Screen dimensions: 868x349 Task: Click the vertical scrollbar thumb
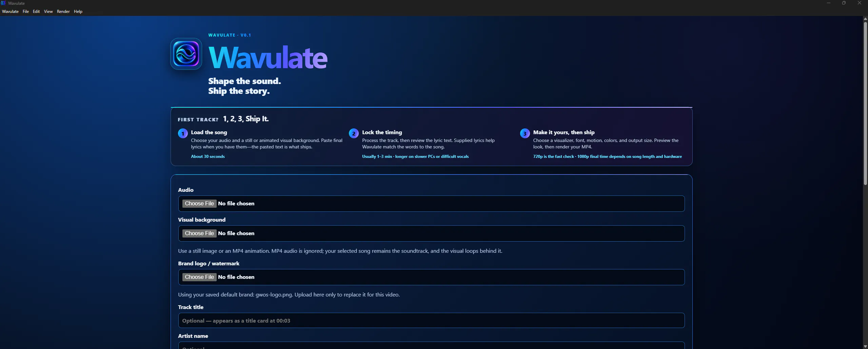(865, 103)
